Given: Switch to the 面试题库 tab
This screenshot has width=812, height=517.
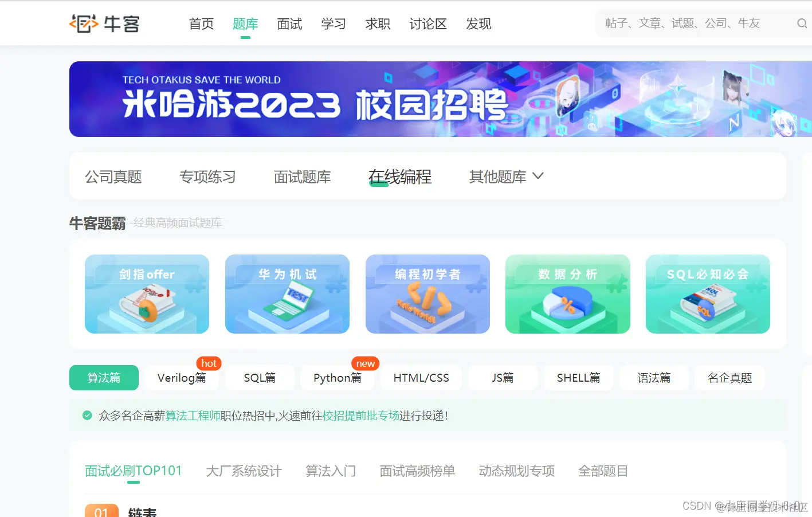Looking at the screenshot, I should (303, 177).
